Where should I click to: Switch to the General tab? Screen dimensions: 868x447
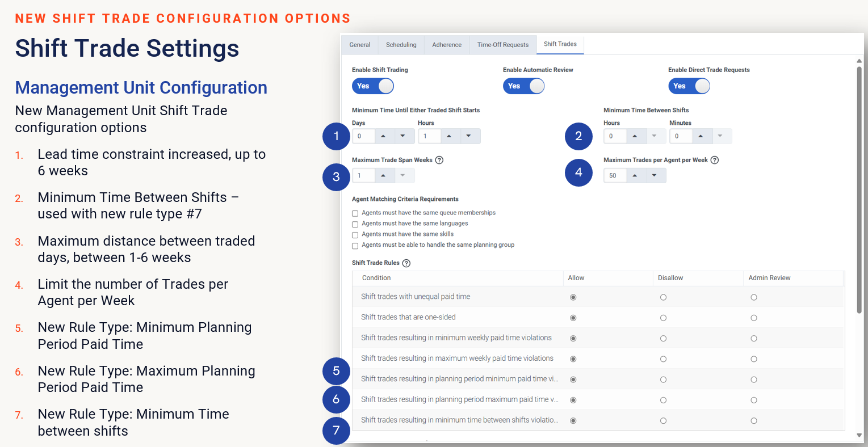[x=360, y=45]
